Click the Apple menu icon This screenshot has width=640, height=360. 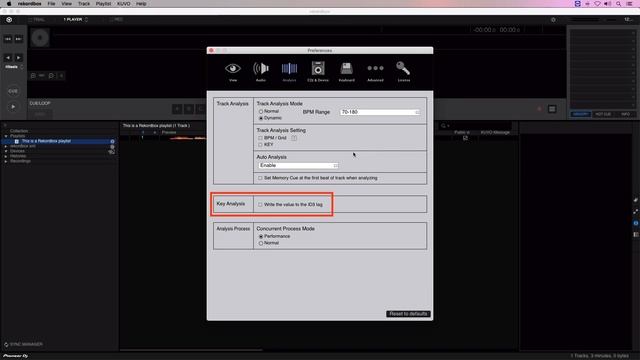coord(9,4)
